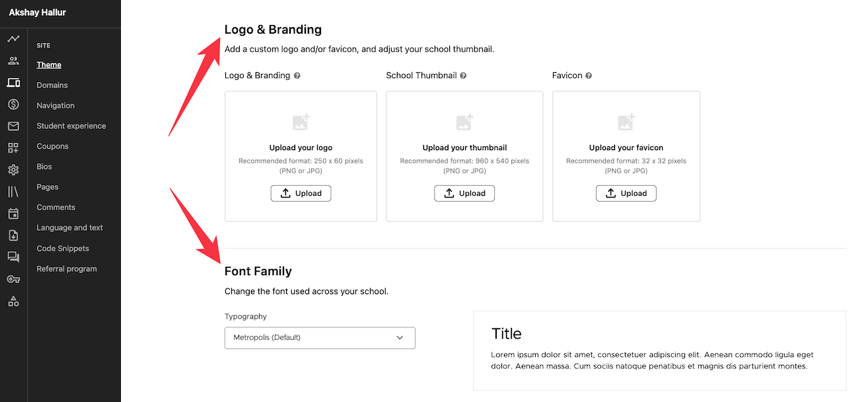Open the chat bubble icon
Screen dimensions: 868x402
point(13,257)
